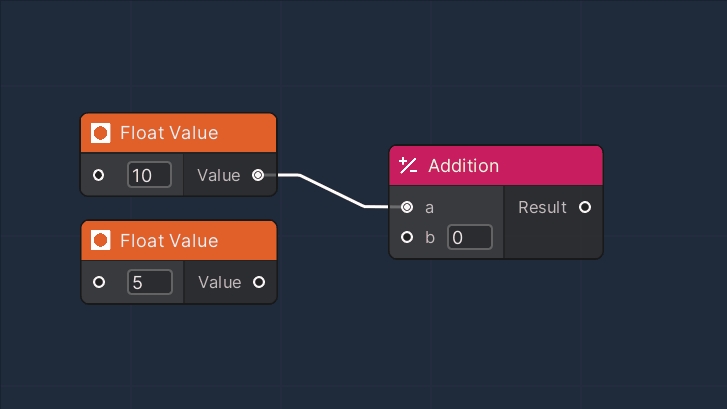Select the empty 'b' input port
The height and width of the screenshot is (409, 727).
(x=406, y=237)
